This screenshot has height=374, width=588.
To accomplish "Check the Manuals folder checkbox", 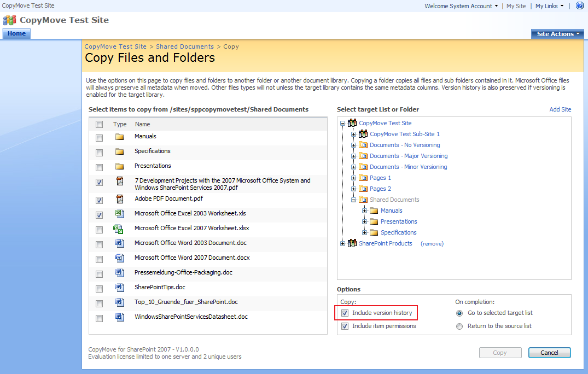I will coord(99,138).
